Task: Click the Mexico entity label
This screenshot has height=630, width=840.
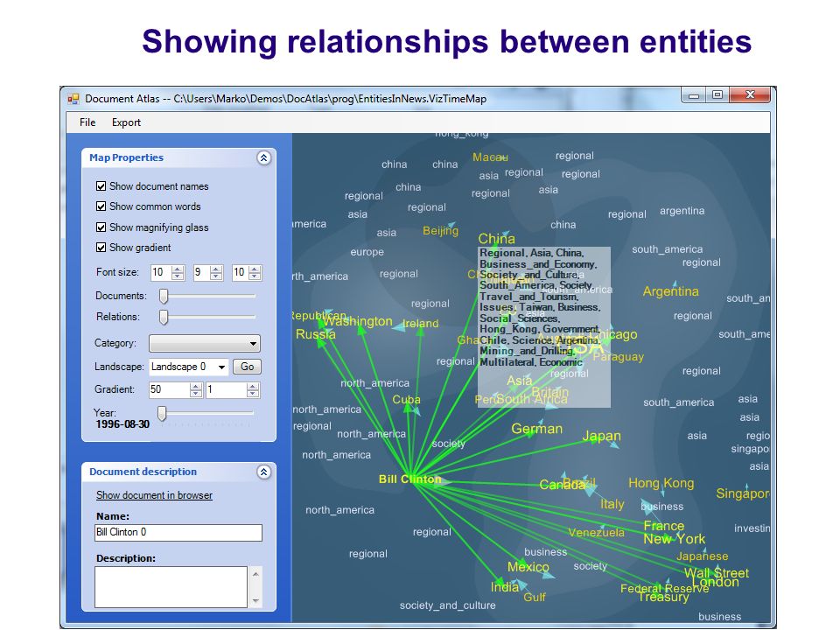Action: [528, 567]
